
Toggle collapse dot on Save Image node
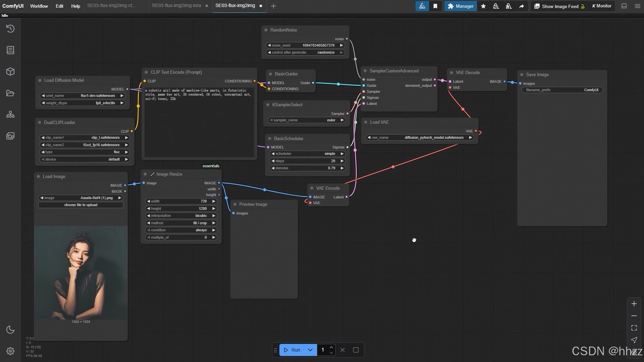click(x=522, y=75)
